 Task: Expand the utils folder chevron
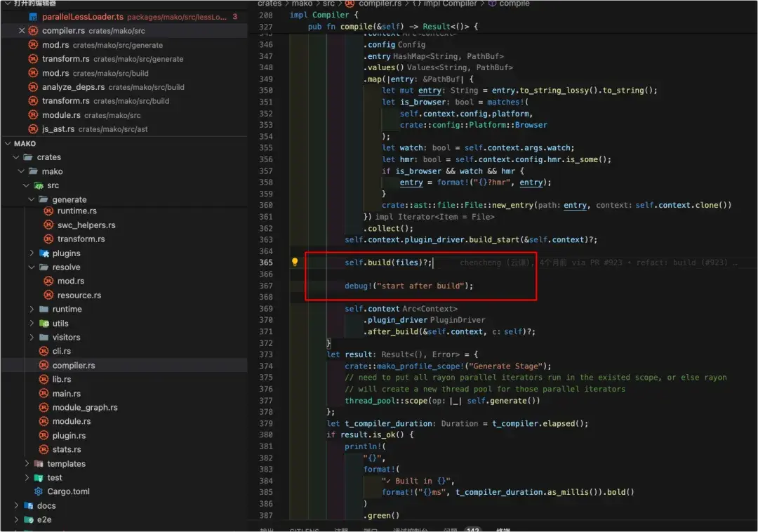pos(32,324)
